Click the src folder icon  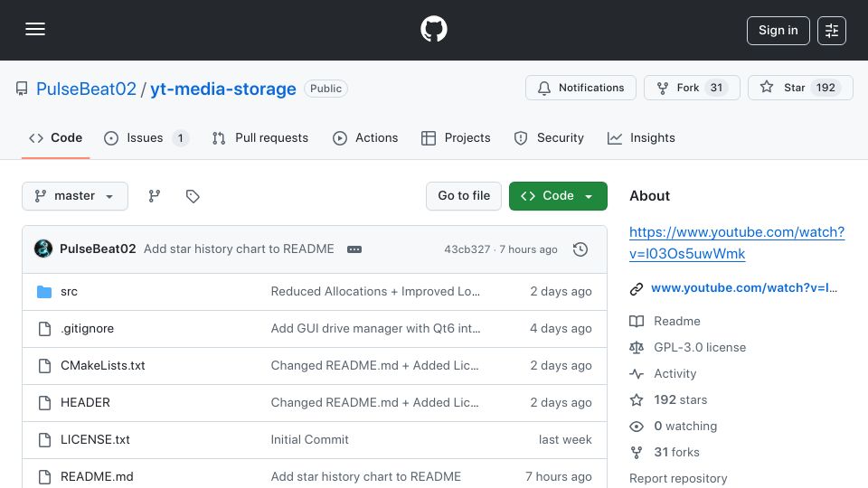coord(44,292)
